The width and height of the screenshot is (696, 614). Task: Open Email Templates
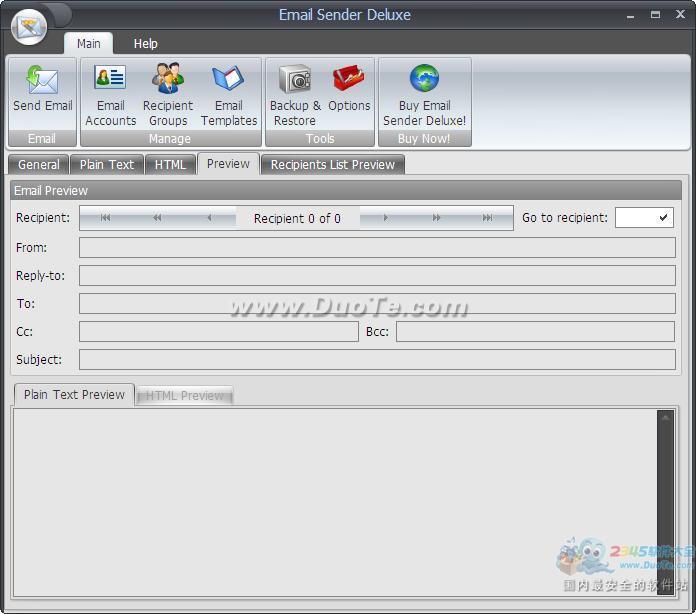[x=229, y=96]
